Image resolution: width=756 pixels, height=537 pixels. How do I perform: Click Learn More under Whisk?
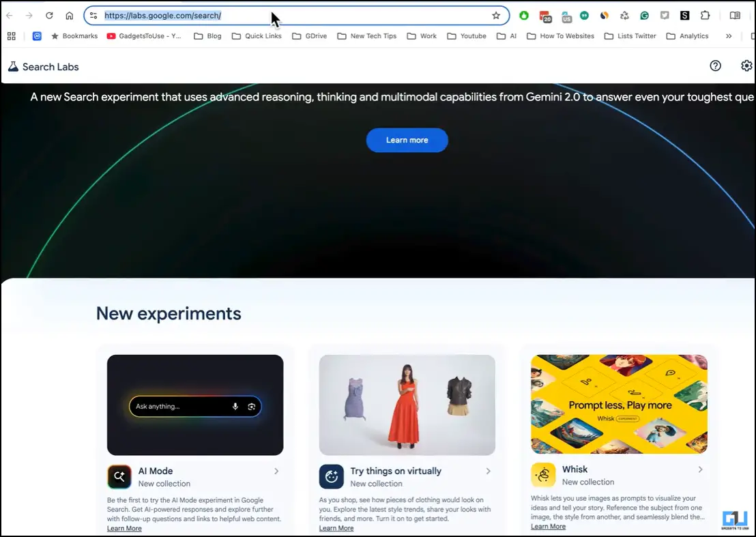coord(548,526)
